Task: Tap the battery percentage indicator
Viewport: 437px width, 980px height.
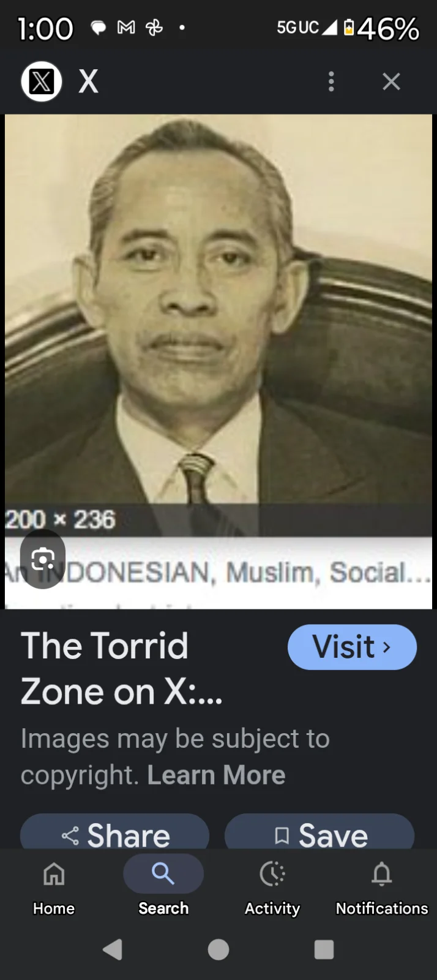Action: click(388, 28)
